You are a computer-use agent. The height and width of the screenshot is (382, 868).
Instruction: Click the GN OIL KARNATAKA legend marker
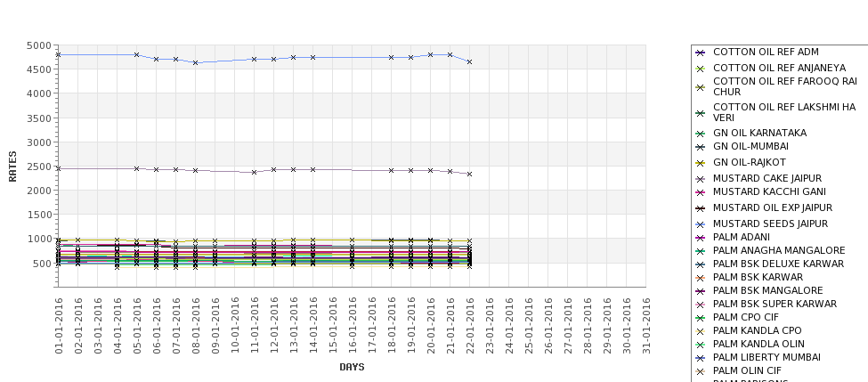pos(701,134)
